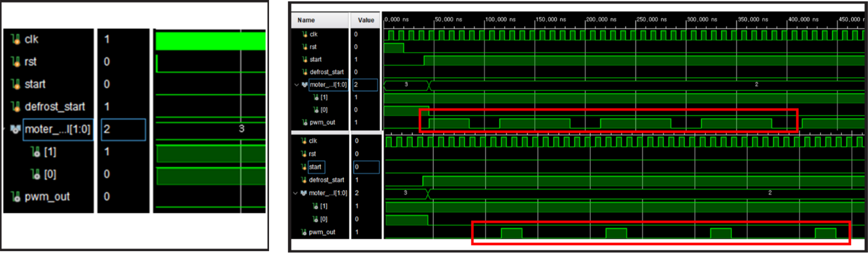
Task: Click the Value column header
Action: click(366, 20)
